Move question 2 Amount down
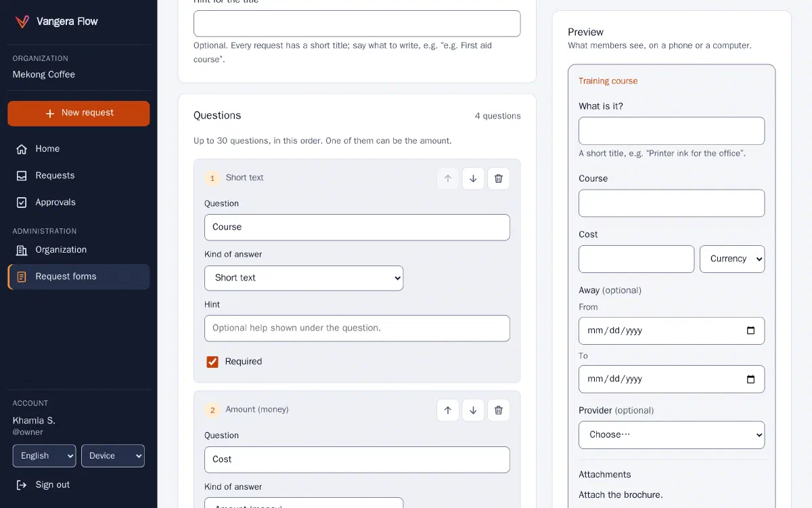 click(474, 410)
